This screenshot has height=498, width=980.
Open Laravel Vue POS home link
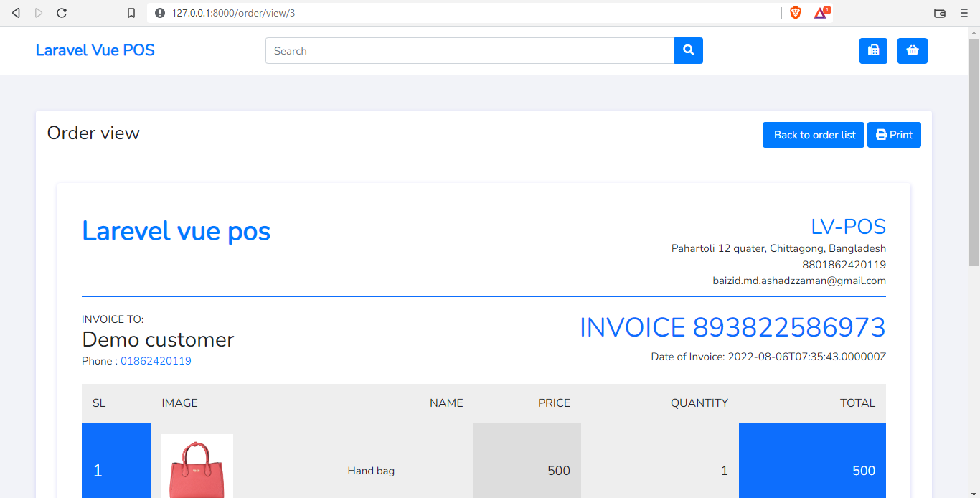tap(95, 50)
